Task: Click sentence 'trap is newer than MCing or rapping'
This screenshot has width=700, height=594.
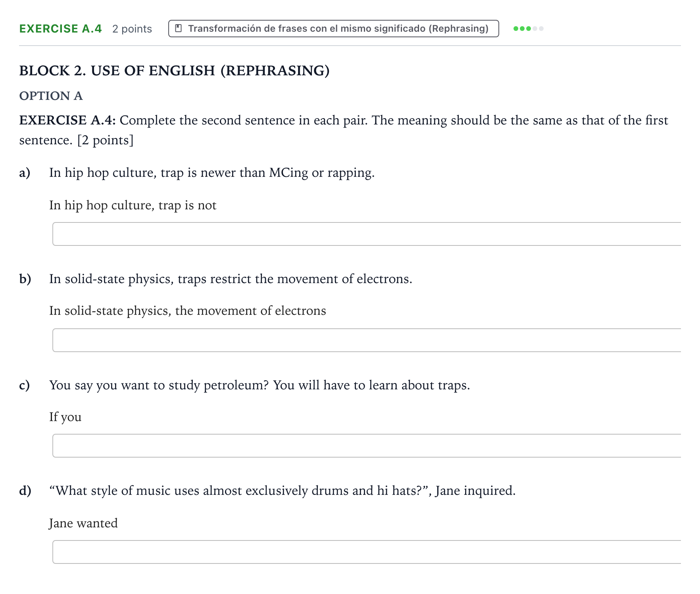Action: click(x=267, y=173)
